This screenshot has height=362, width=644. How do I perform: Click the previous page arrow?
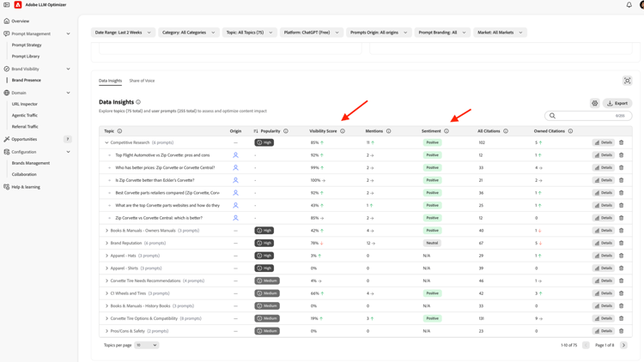click(586, 345)
